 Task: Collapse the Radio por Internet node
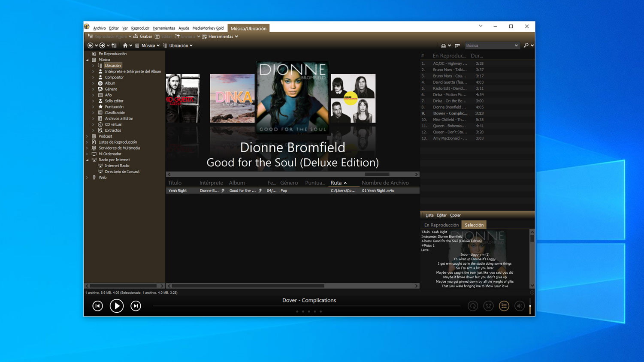(x=88, y=160)
